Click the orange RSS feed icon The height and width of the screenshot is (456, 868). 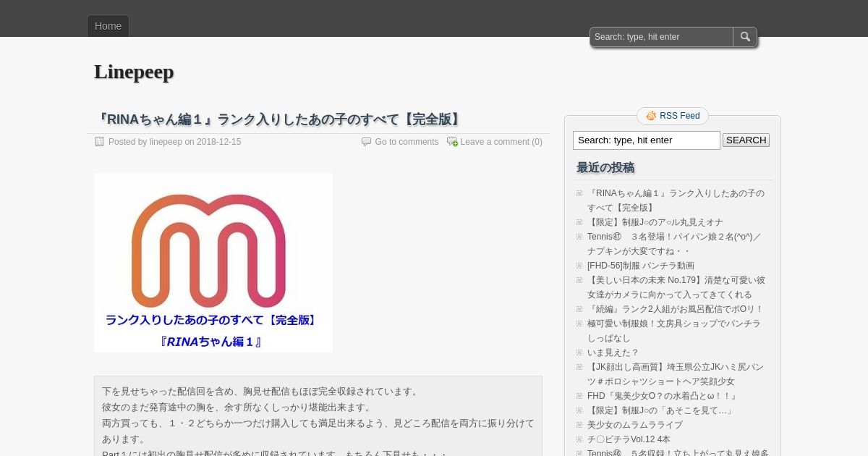(651, 116)
